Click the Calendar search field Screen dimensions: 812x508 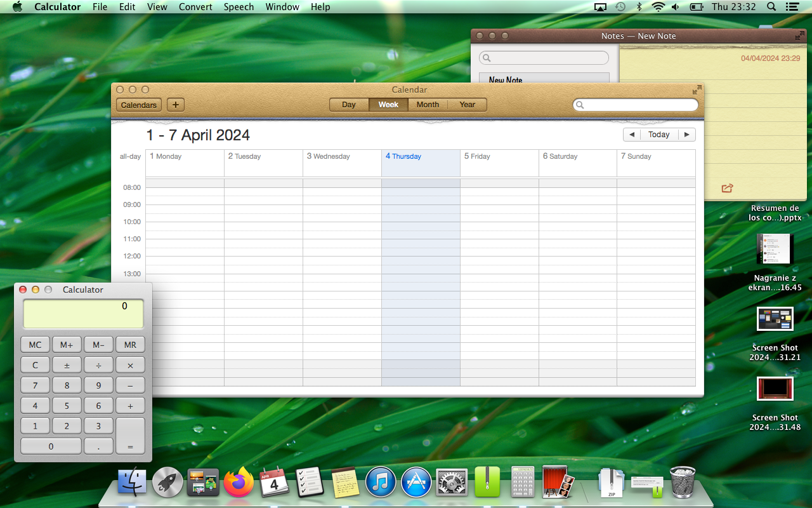[x=636, y=105]
